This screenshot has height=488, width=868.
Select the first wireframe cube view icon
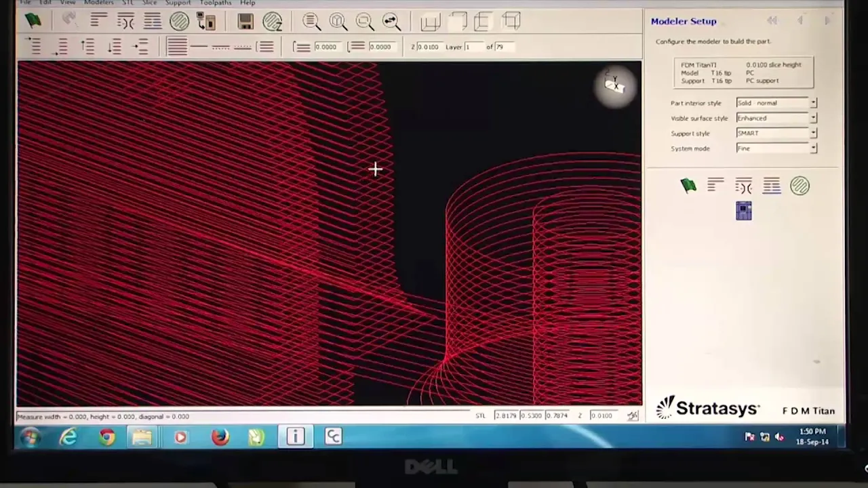coord(431,22)
